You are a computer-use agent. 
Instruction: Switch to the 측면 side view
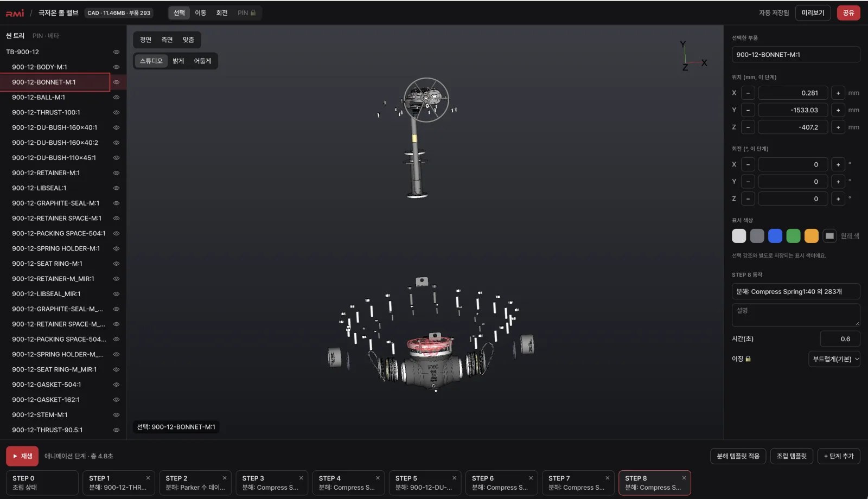(167, 40)
